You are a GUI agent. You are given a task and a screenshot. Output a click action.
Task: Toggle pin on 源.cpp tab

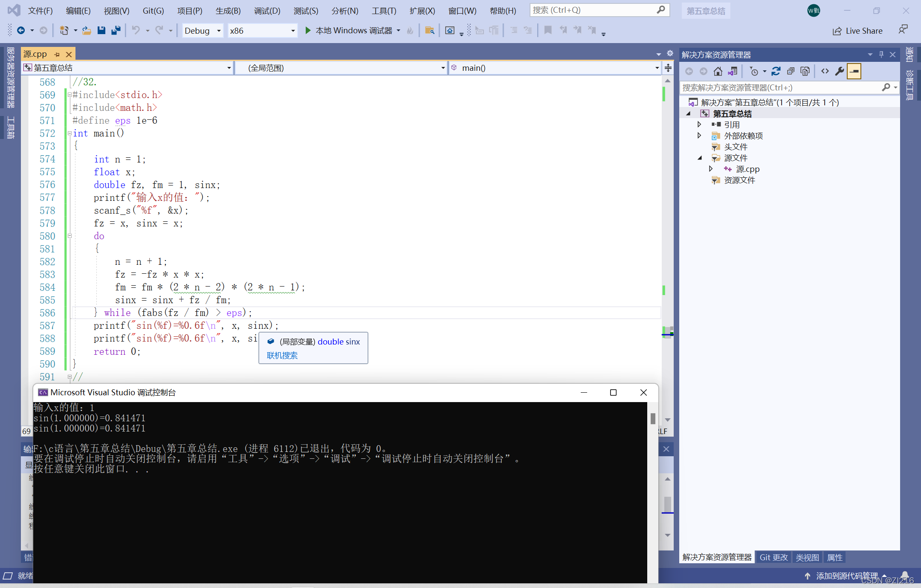pyautogui.click(x=57, y=54)
